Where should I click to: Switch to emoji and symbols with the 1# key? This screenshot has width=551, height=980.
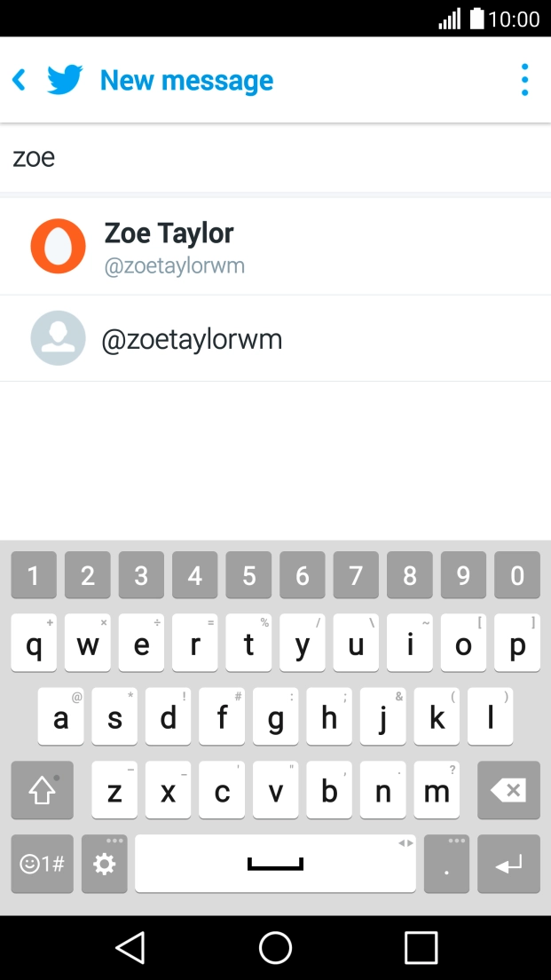(42, 863)
